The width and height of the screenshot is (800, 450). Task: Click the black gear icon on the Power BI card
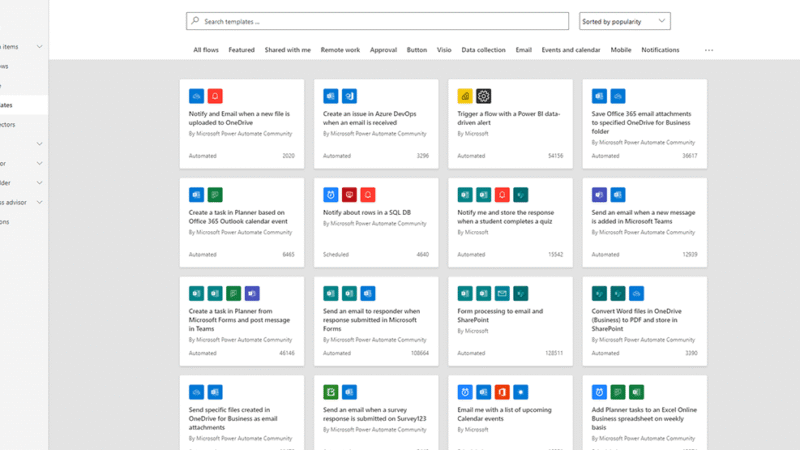tap(484, 96)
